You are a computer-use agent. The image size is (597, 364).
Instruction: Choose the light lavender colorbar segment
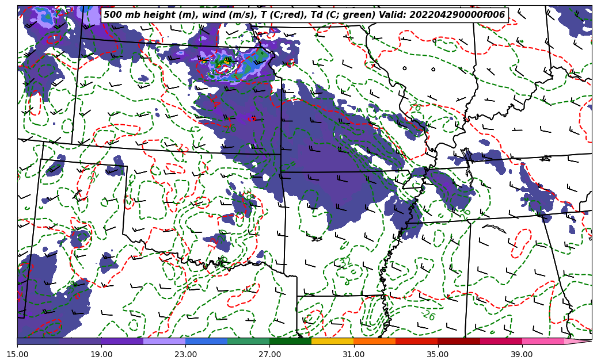coord(164,342)
